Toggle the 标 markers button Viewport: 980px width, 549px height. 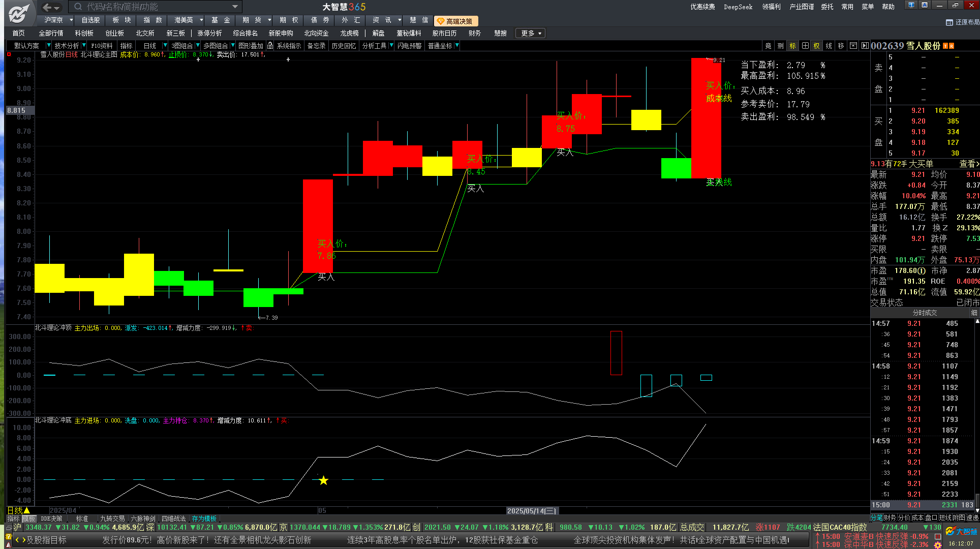pos(792,46)
